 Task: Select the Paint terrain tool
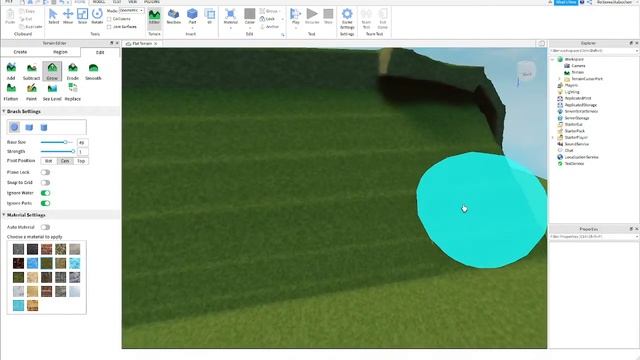click(31, 92)
